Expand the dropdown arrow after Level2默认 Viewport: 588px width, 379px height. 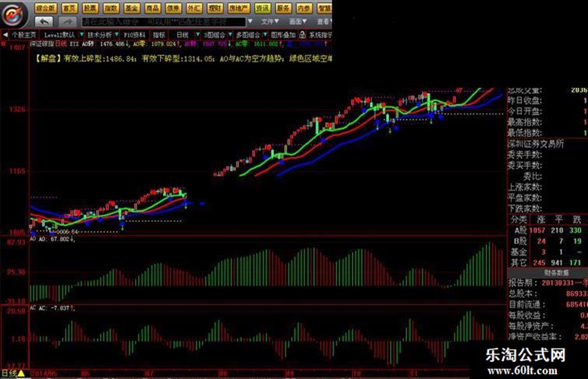tap(82, 34)
